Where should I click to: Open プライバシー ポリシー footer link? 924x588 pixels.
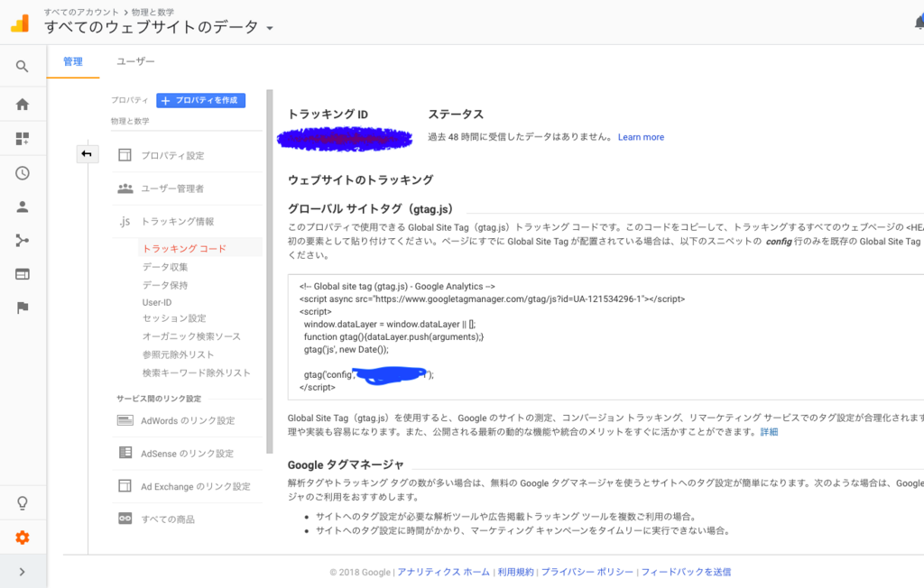point(587,572)
